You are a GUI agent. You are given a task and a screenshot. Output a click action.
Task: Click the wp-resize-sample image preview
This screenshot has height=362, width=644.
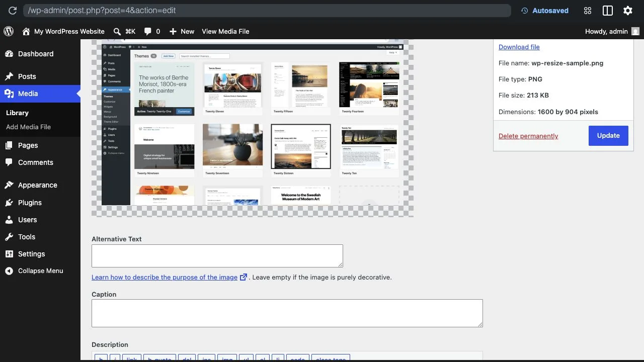(x=253, y=128)
